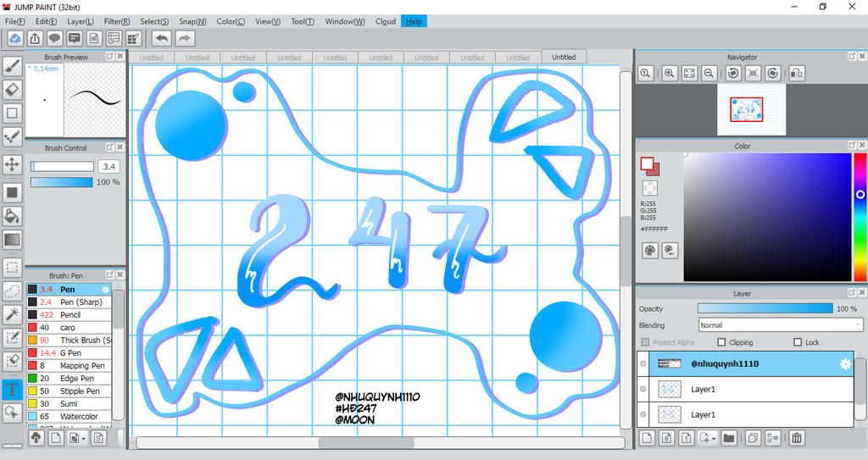Image resolution: width=868 pixels, height=460 pixels.
Task: Select the rectangular Select tool
Action: (12, 268)
